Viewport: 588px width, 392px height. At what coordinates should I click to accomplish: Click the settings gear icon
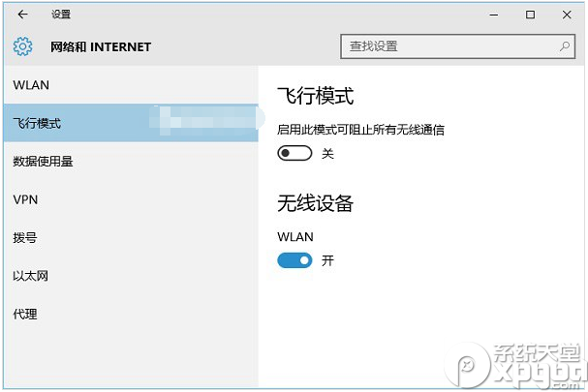coord(22,46)
